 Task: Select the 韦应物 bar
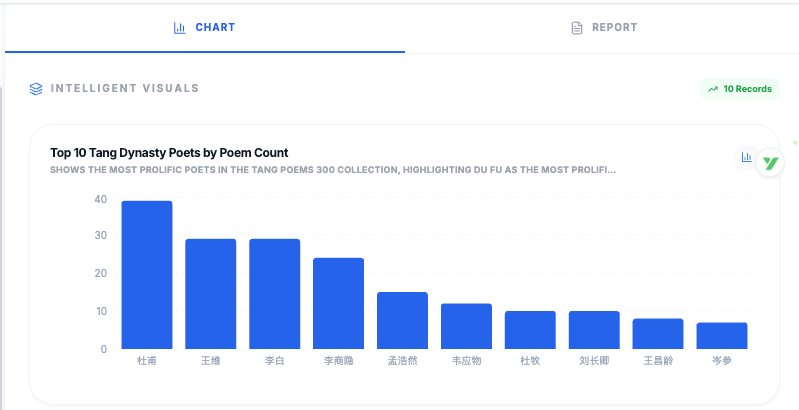point(466,326)
